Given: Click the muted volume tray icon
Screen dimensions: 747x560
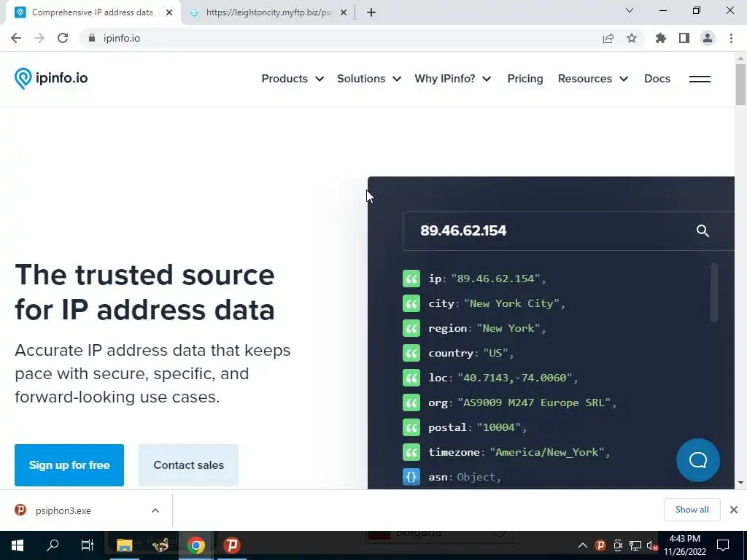Looking at the screenshot, I should pyautogui.click(x=652, y=545).
